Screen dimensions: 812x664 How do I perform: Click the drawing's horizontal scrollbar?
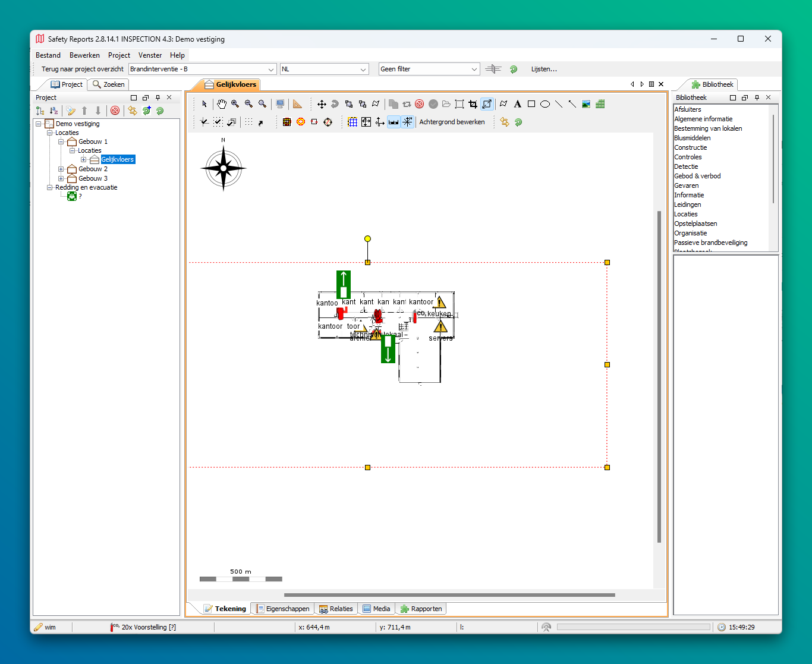click(449, 594)
